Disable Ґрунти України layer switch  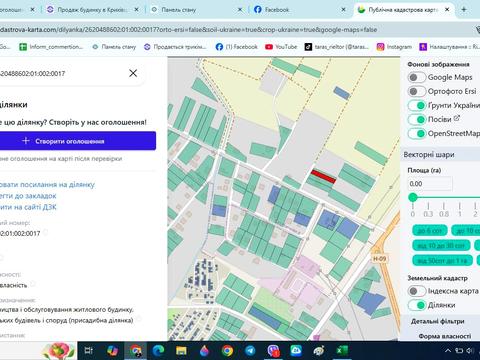[417, 105]
